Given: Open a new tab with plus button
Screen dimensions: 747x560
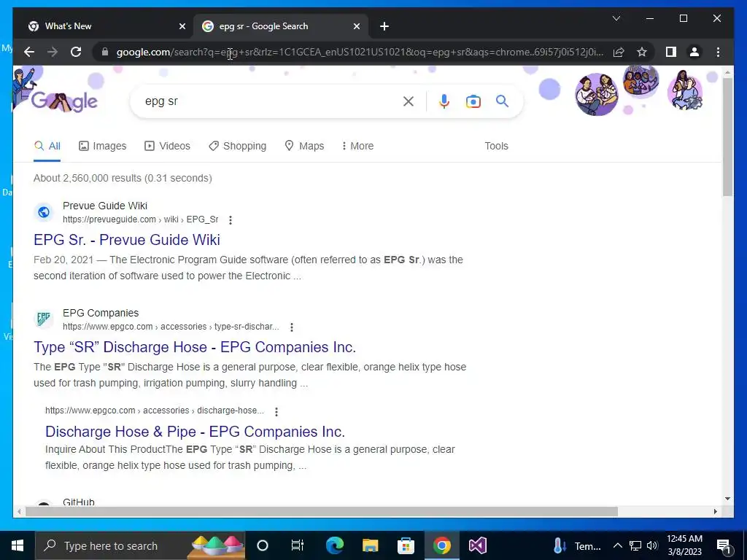Looking at the screenshot, I should (384, 26).
